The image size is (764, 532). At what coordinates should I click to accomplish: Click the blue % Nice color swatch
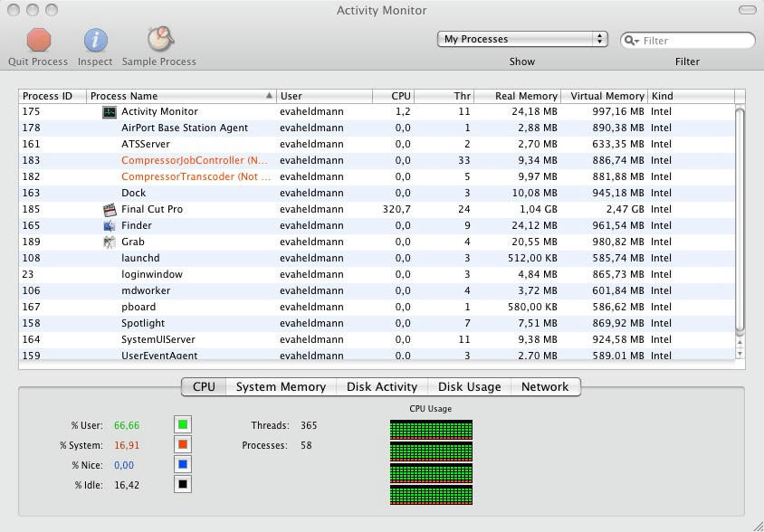(183, 465)
